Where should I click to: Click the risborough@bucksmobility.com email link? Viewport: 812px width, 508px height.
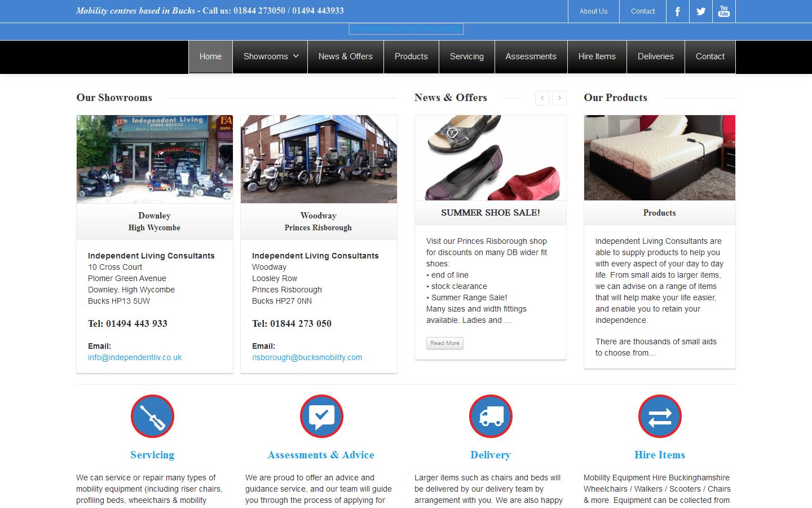[307, 357]
